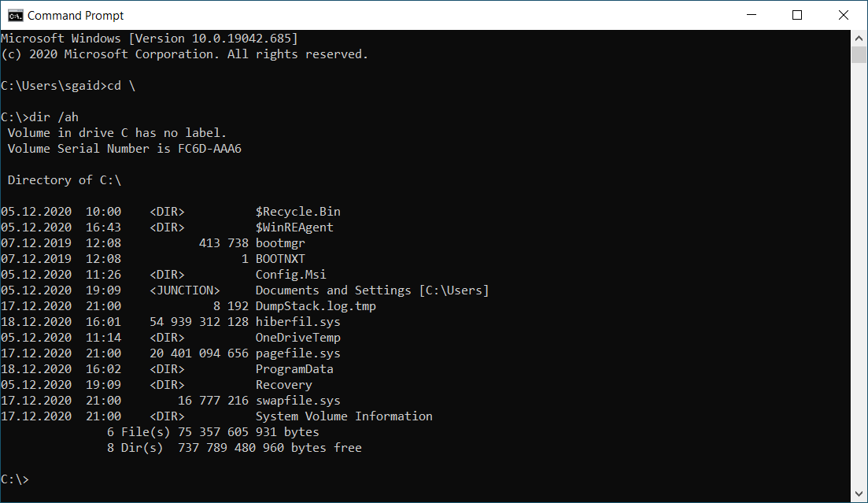The width and height of the screenshot is (868, 503).
Task: Click the bootmgr file name
Action: point(279,243)
